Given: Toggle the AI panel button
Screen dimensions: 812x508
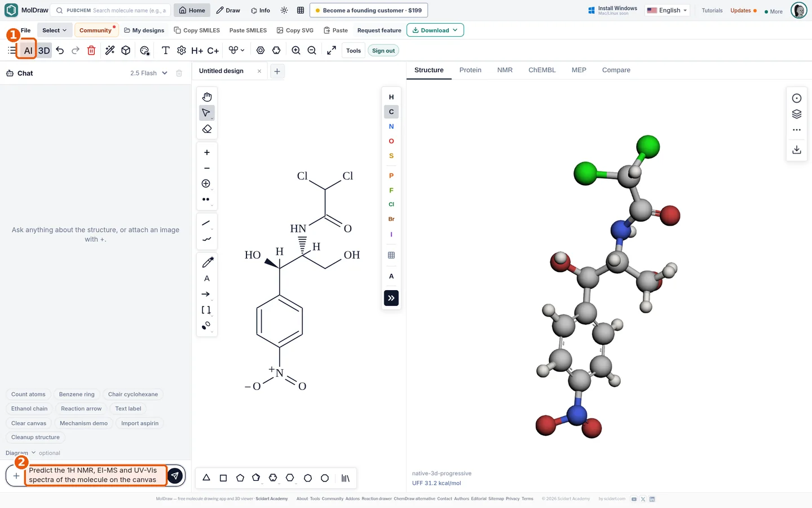Looking at the screenshot, I should [x=28, y=50].
